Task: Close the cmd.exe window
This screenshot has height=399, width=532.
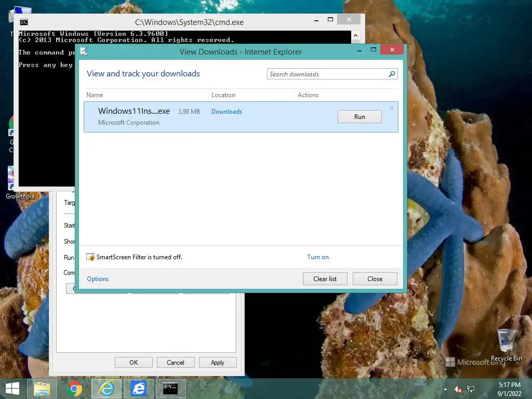Action: (x=349, y=20)
